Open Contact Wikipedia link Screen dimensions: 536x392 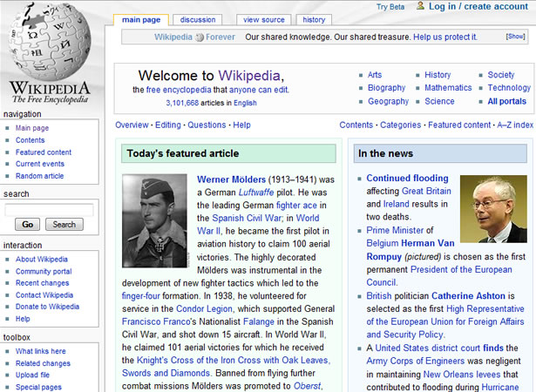pos(44,295)
